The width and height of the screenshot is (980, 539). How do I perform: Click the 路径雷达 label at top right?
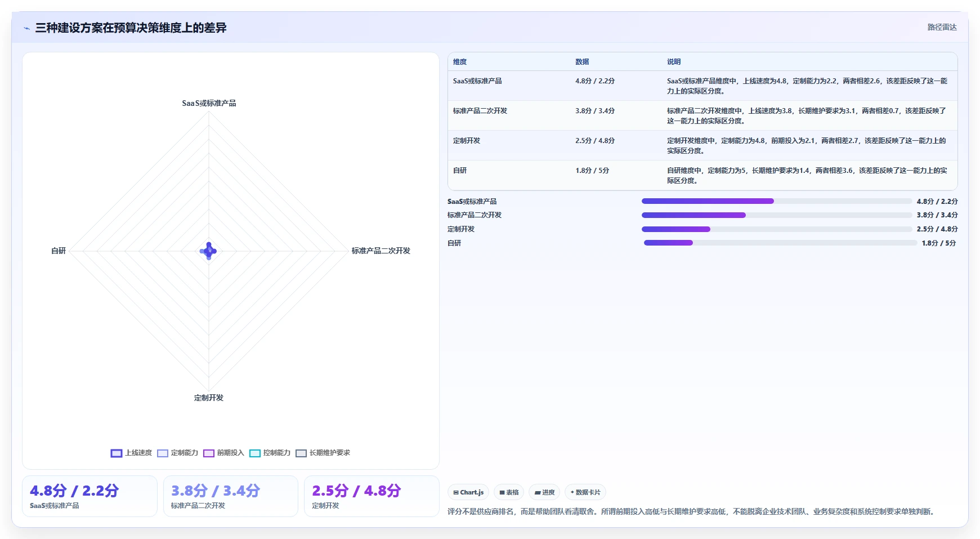942,27
